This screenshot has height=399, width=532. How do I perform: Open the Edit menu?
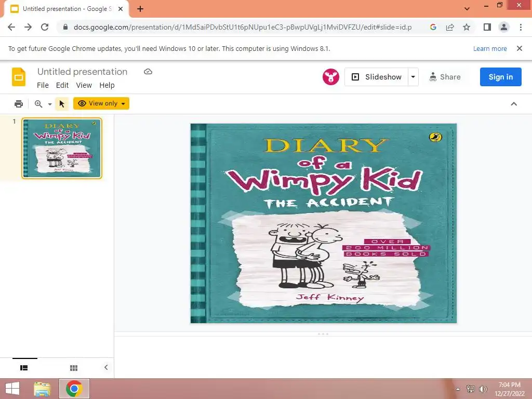click(62, 85)
